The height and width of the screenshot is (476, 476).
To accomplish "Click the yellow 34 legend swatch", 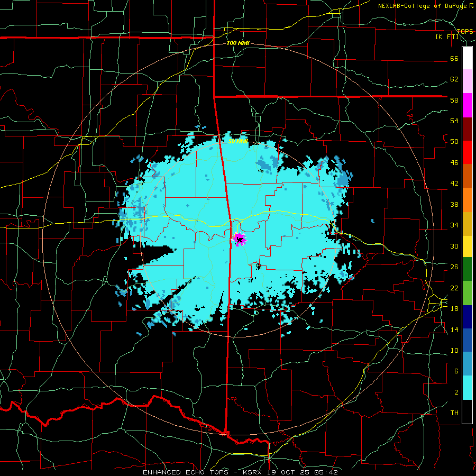I will point(467,246).
